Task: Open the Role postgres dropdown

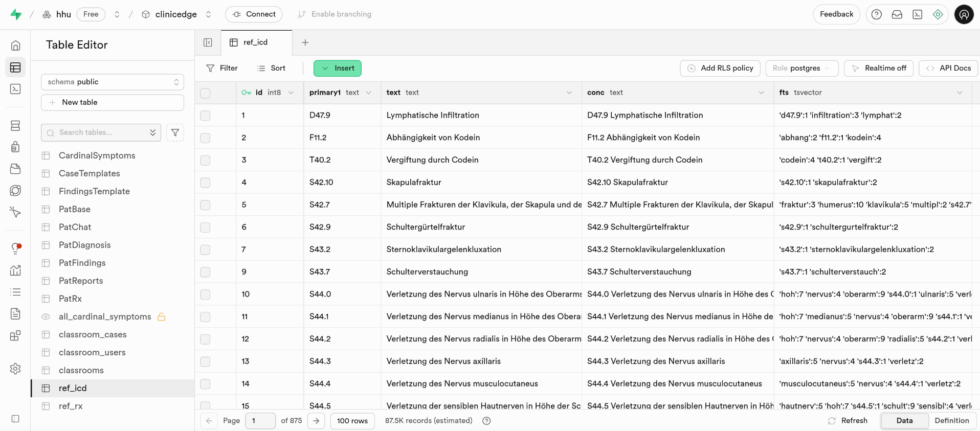Action: (x=801, y=68)
